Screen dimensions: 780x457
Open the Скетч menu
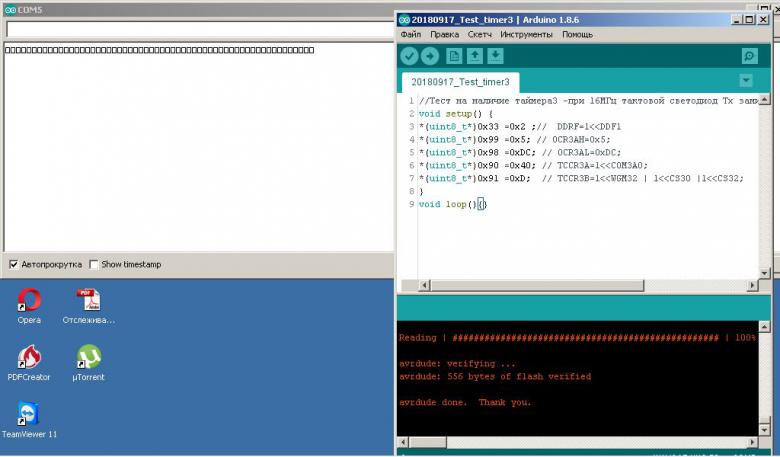[x=479, y=34]
